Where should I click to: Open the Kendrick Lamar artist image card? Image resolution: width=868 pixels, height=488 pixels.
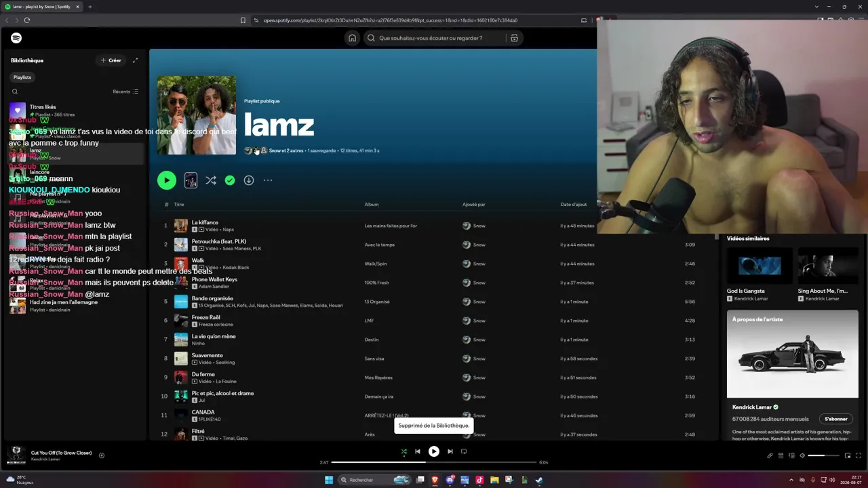793,354
